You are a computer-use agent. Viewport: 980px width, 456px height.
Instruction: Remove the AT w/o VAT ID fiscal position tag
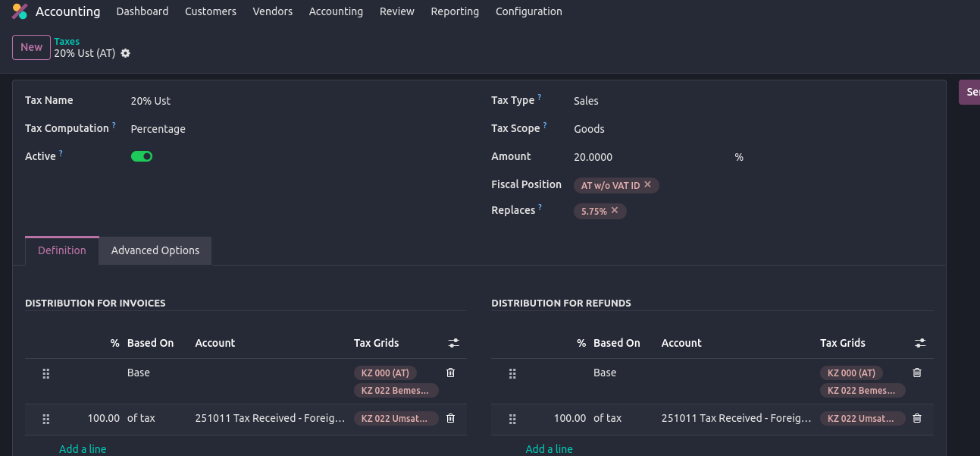tap(648, 184)
